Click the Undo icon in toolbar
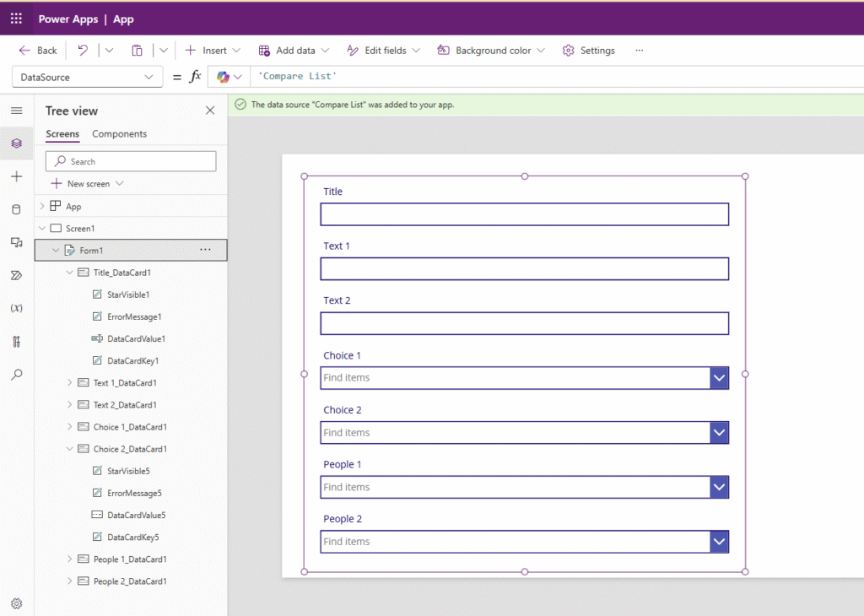Viewport: 864px width, 616px height. 83,50
